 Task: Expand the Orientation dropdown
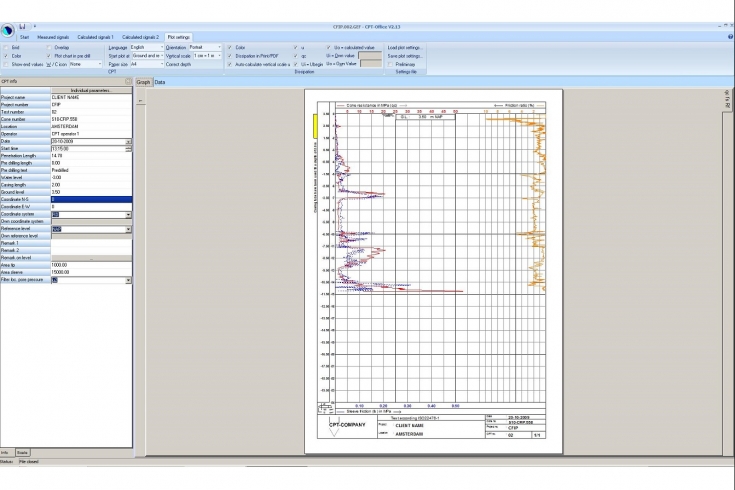[217, 47]
